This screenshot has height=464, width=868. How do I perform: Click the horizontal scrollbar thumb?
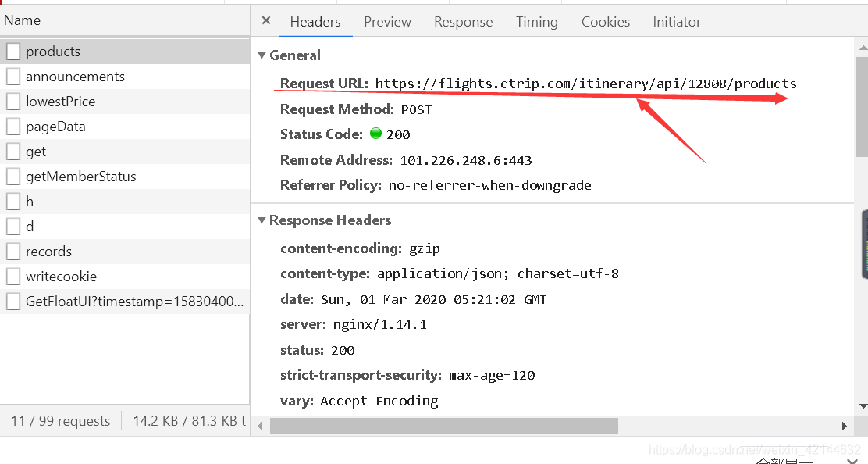444,427
